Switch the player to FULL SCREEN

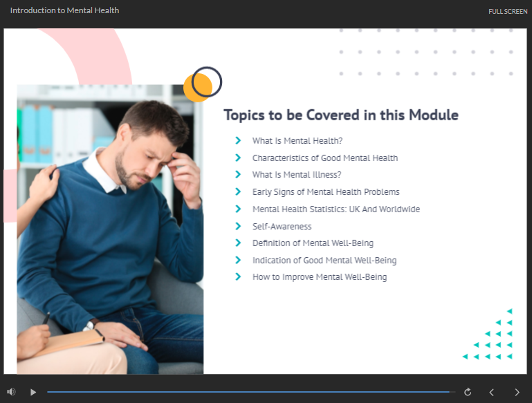[x=508, y=12]
